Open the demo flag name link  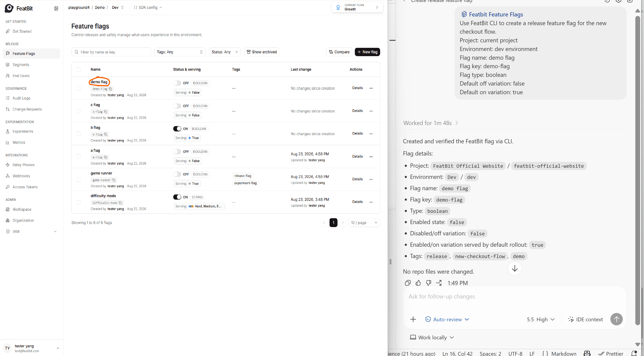click(99, 82)
